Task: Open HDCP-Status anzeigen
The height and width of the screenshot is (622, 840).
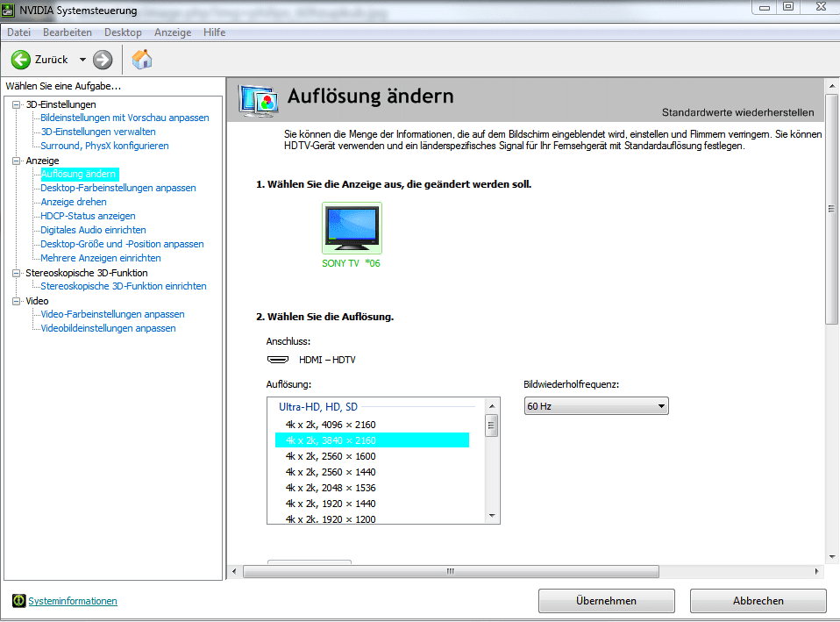Action: click(88, 216)
